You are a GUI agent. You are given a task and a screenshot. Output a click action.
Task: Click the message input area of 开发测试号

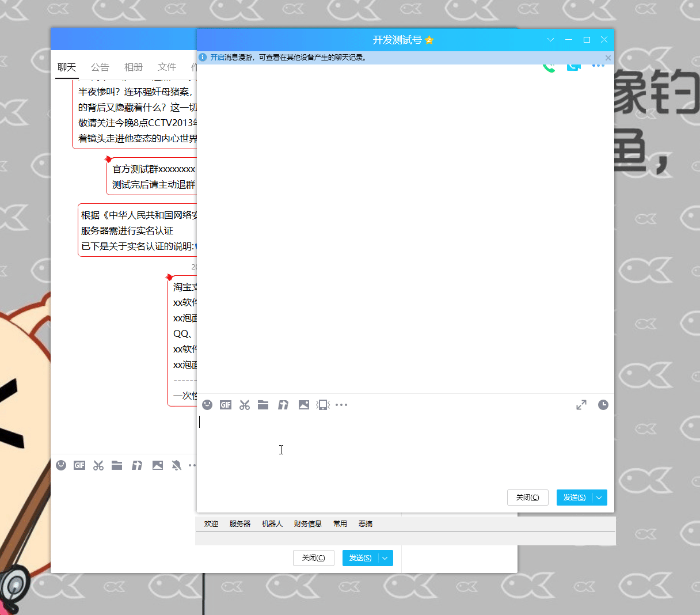pyautogui.click(x=403, y=449)
